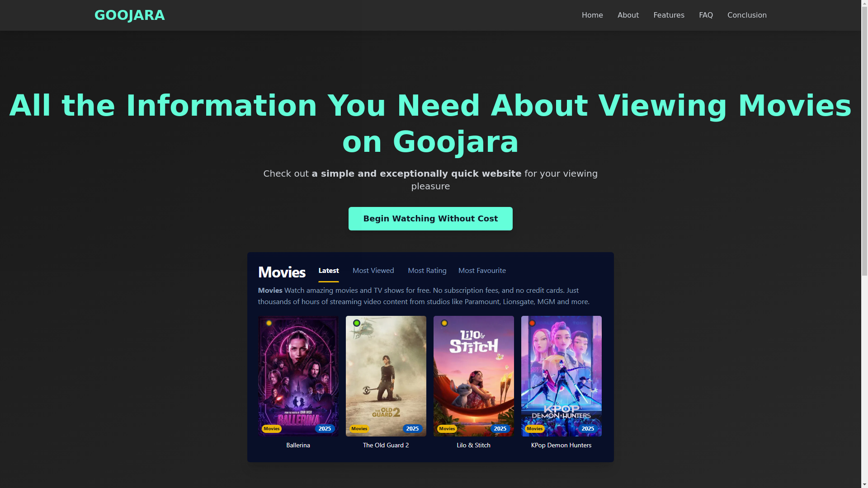Click the red status dot on KPop Demon Hunters
This screenshot has height=488, width=868.
(x=532, y=323)
